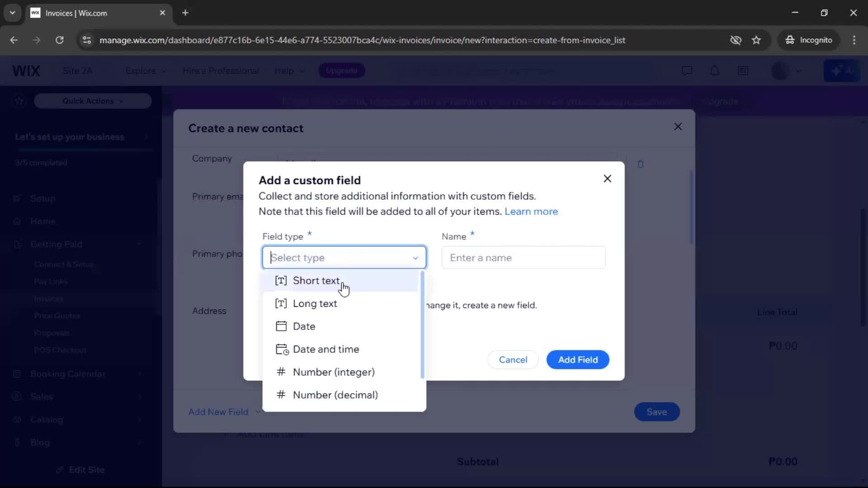Open a new browser tab
This screenshot has height=488, width=868.
click(185, 13)
